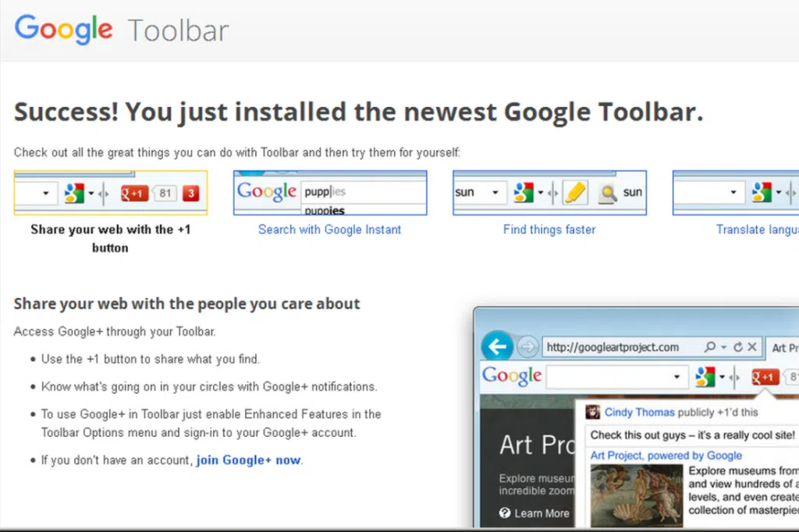Image resolution: width=799 pixels, height=532 pixels.
Task: Select the 'Search with Google Instant' feature
Action: point(329,229)
